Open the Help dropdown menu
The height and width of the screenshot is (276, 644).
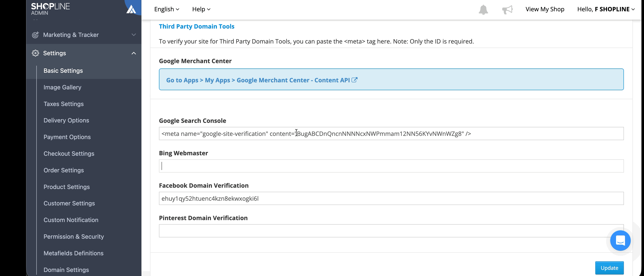pyautogui.click(x=201, y=9)
